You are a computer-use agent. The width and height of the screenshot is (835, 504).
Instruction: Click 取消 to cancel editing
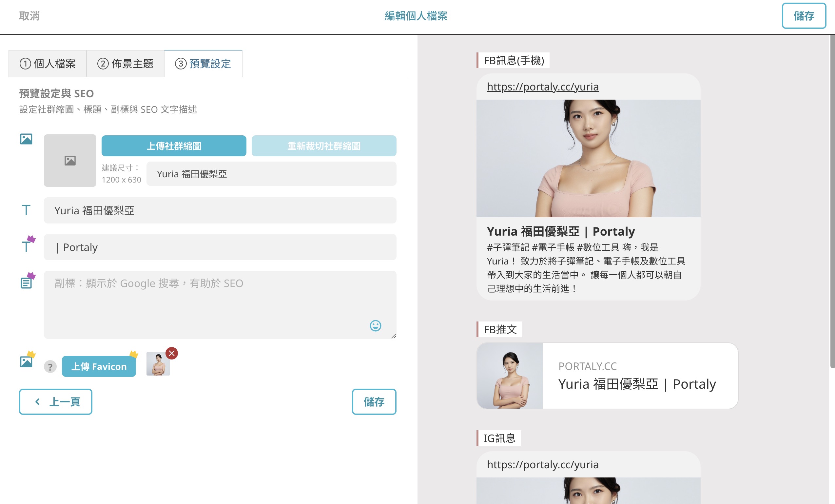coord(29,16)
